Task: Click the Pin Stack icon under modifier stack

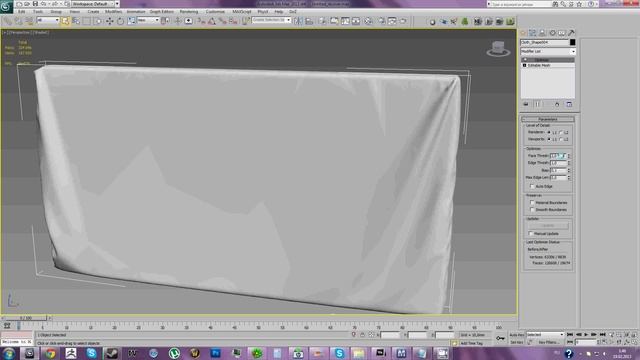Action: (x=526, y=104)
